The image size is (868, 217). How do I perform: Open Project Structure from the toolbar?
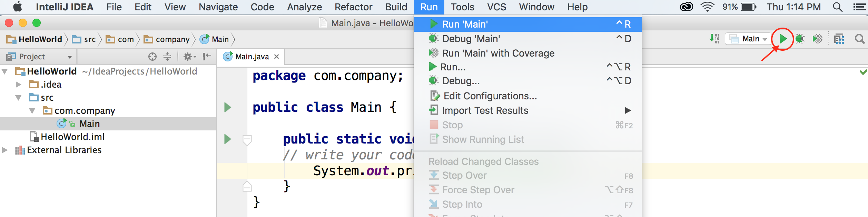point(839,39)
